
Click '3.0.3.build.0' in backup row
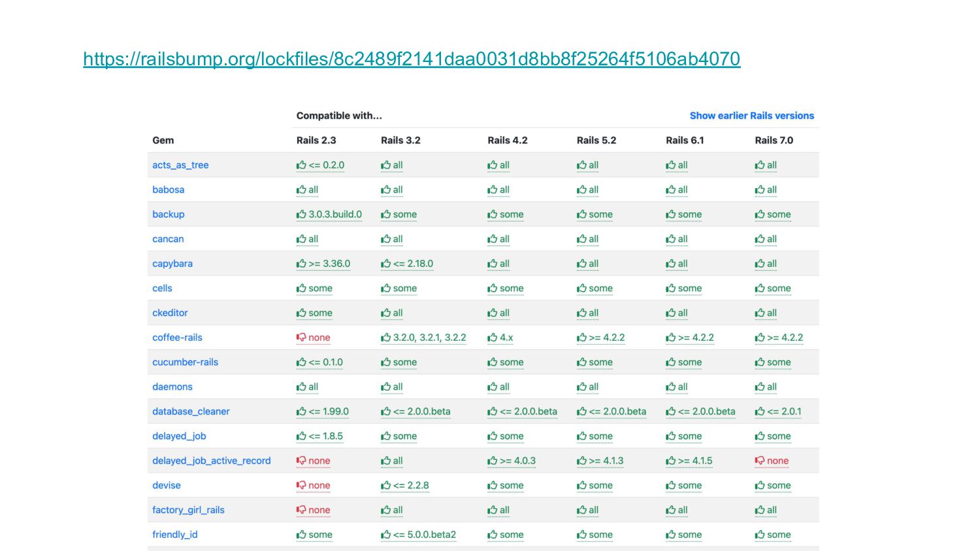tap(335, 214)
